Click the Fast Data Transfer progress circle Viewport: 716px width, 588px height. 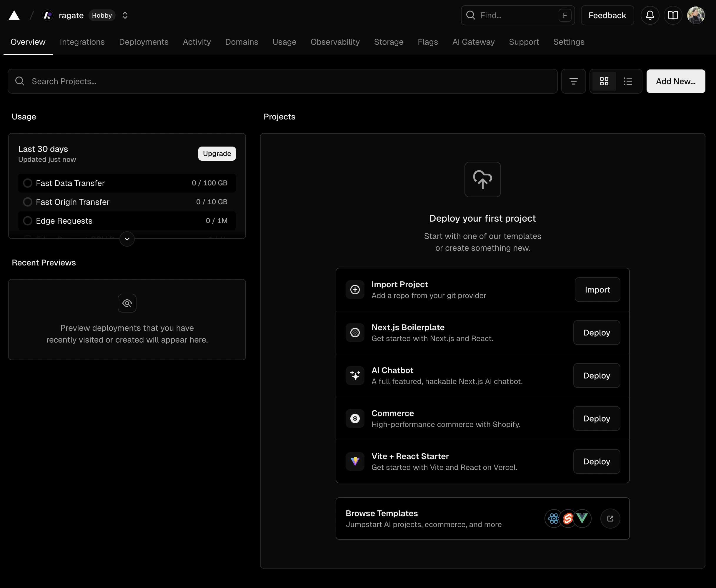point(27,183)
